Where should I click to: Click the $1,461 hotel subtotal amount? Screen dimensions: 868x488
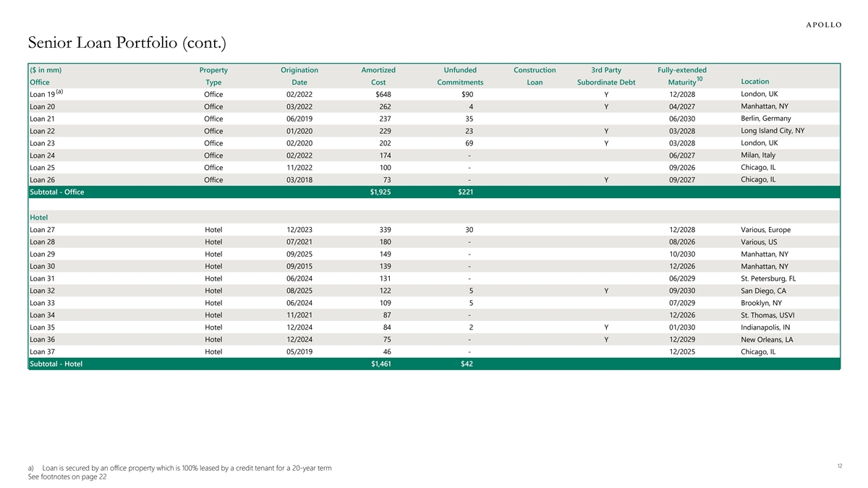[x=377, y=364]
